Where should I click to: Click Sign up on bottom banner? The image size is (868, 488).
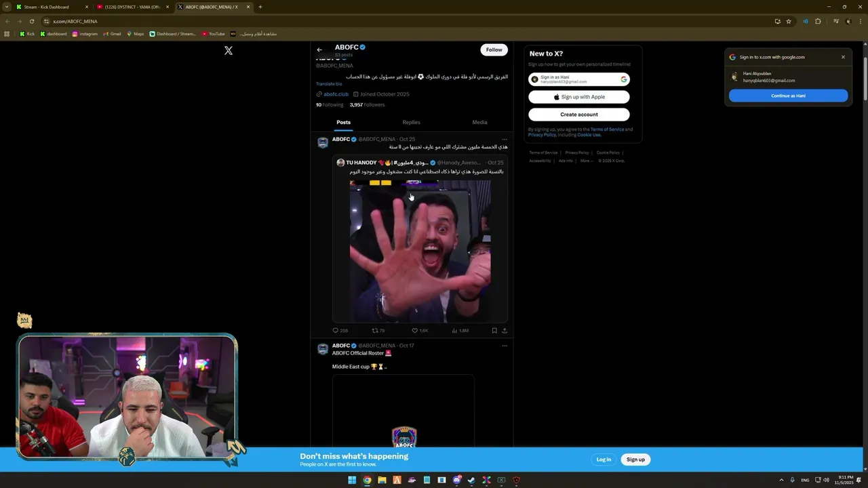pyautogui.click(x=635, y=460)
